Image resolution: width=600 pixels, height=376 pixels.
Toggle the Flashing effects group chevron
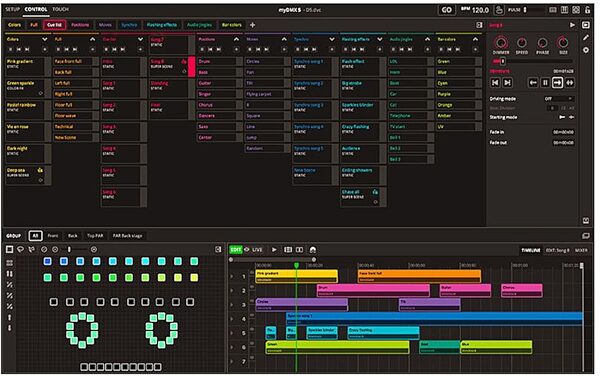(x=380, y=39)
